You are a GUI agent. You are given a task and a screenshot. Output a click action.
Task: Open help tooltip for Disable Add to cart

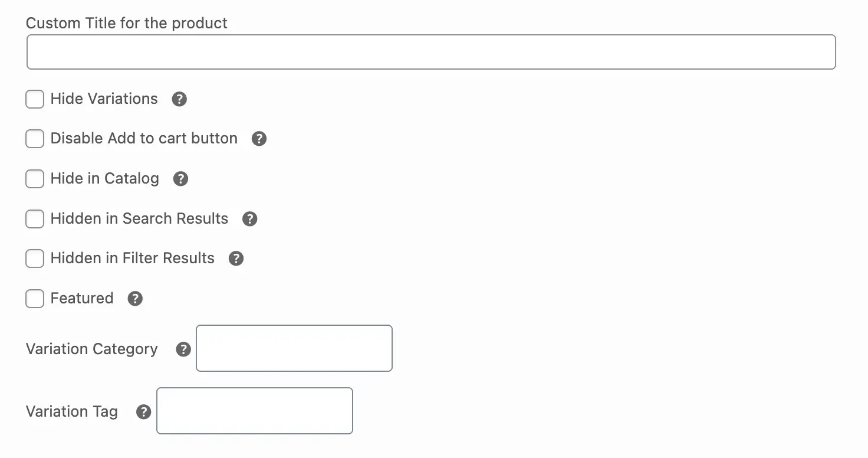(x=259, y=139)
